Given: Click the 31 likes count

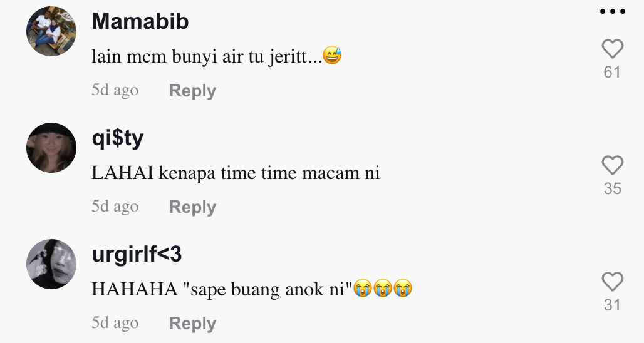Looking at the screenshot, I should click(612, 305).
